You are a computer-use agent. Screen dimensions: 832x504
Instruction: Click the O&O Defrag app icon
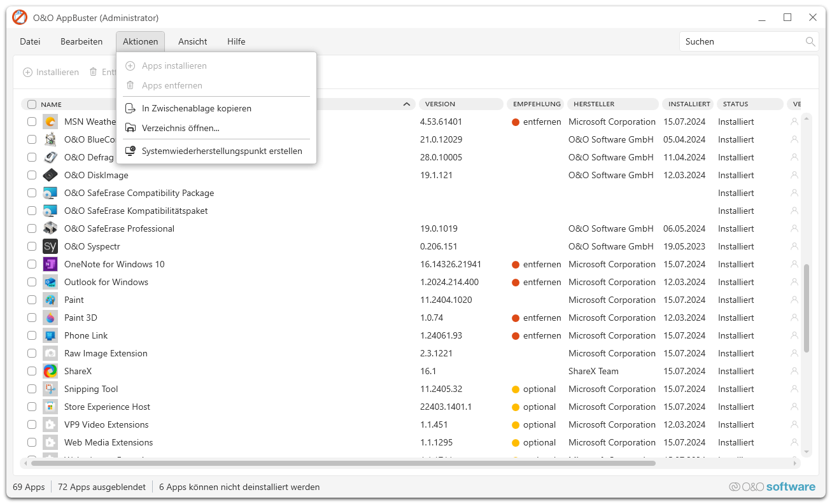click(50, 157)
